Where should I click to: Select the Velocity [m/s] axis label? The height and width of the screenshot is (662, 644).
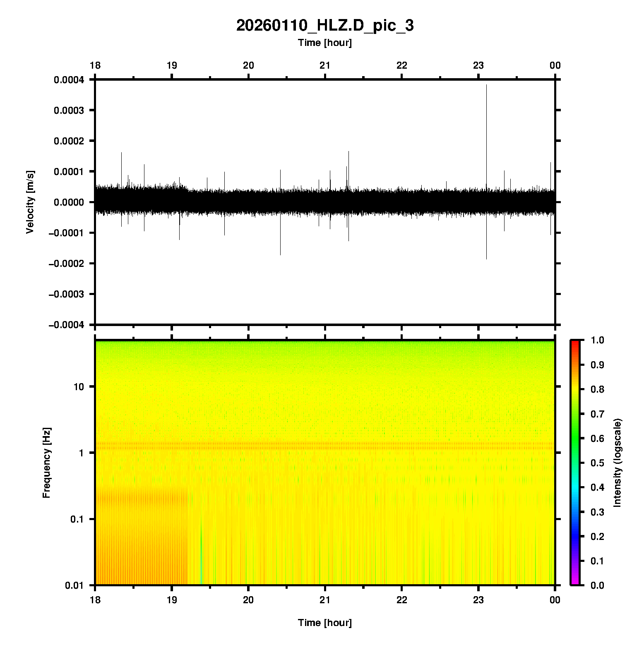pos(30,202)
